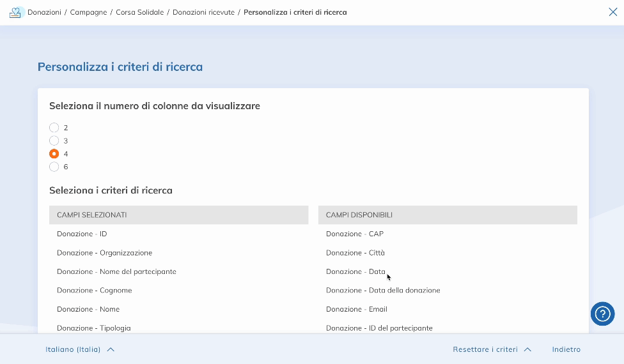The height and width of the screenshot is (364, 624).
Task: Click Donazione - Organizzazione in selected fields
Action: pyautogui.click(x=104, y=253)
